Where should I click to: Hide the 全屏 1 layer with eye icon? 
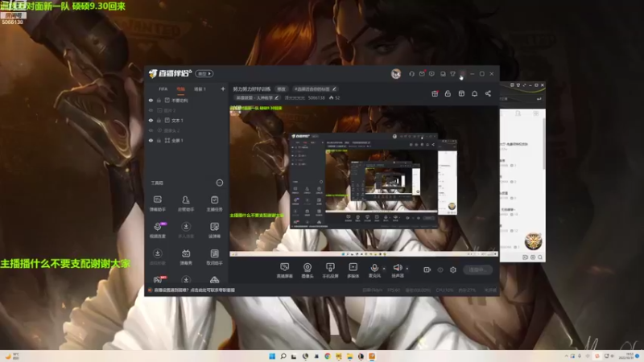tap(151, 140)
